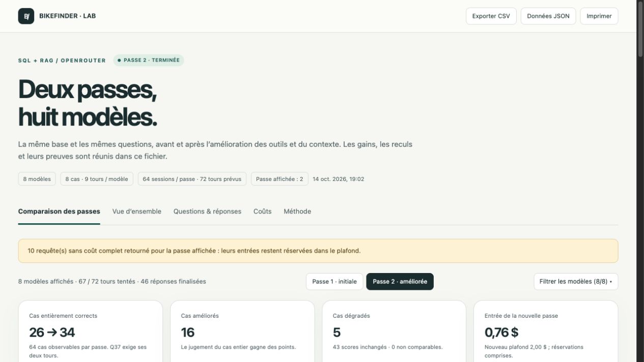The height and width of the screenshot is (362, 644).
Task: Click the 'Deux passes, huit modèles.' heading
Action: [x=88, y=103]
